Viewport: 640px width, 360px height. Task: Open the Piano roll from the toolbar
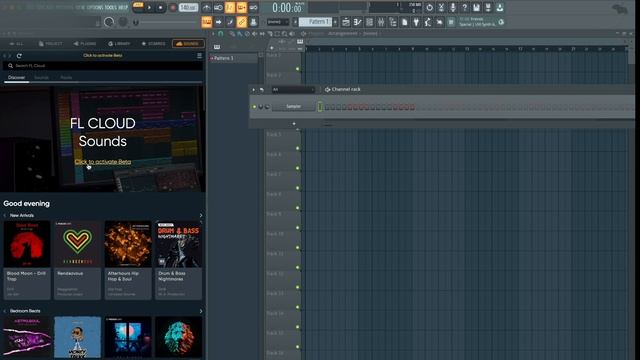pos(358,22)
